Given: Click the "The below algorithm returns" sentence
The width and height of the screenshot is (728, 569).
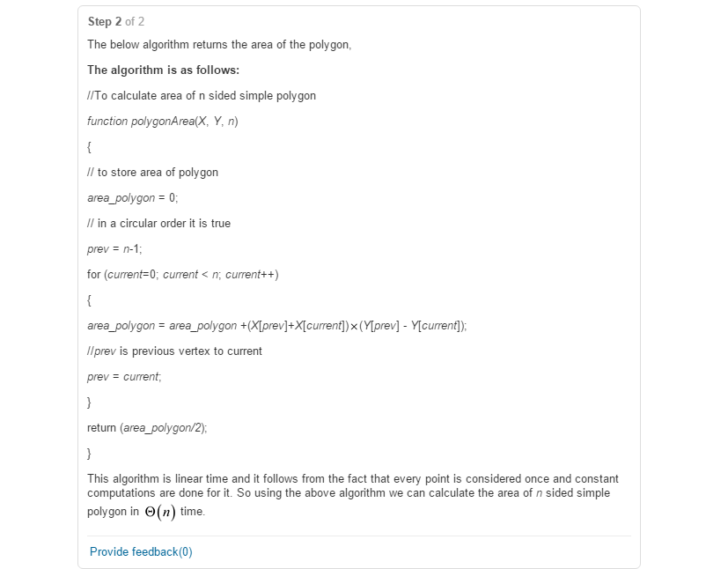Looking at the screenshot, I should click(x=219, y=45).
